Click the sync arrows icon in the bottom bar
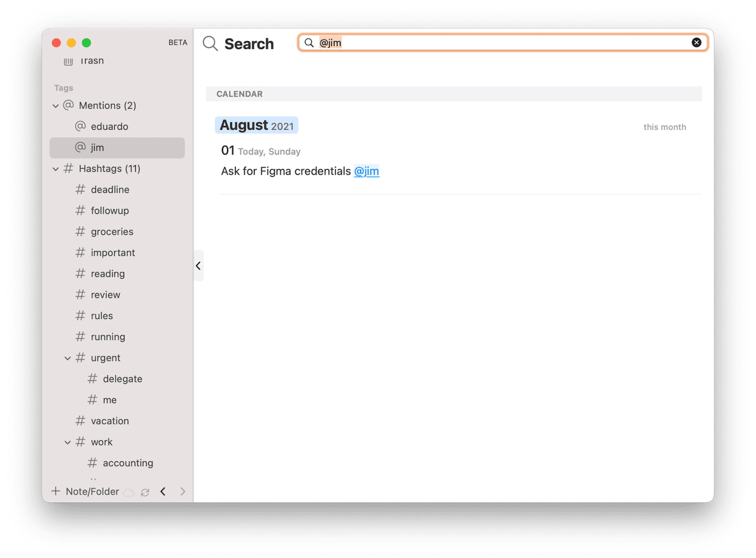 pos(145,492)
